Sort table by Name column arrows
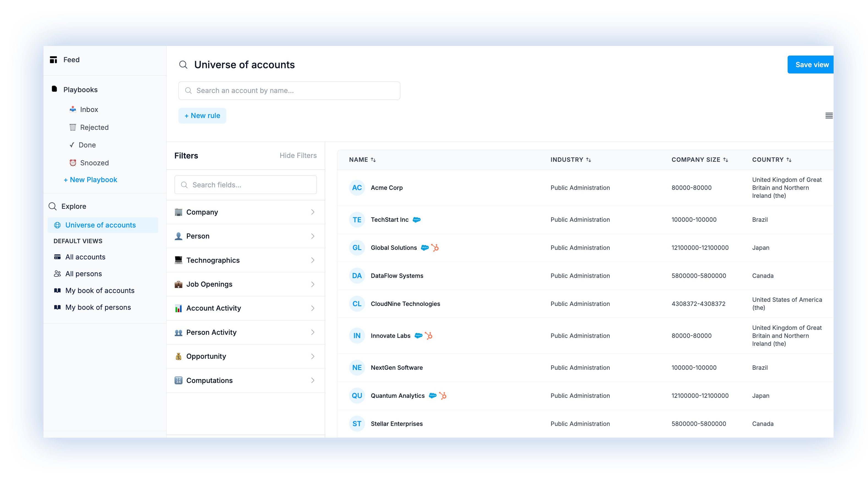Viewport: 868px width, 493px height. [x=373, y=160]
